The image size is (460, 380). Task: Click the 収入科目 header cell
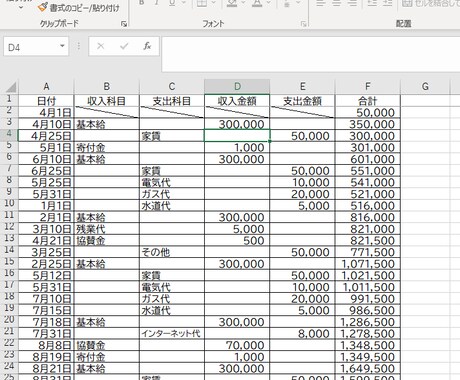pyautogui.click(x=106, y=101)
